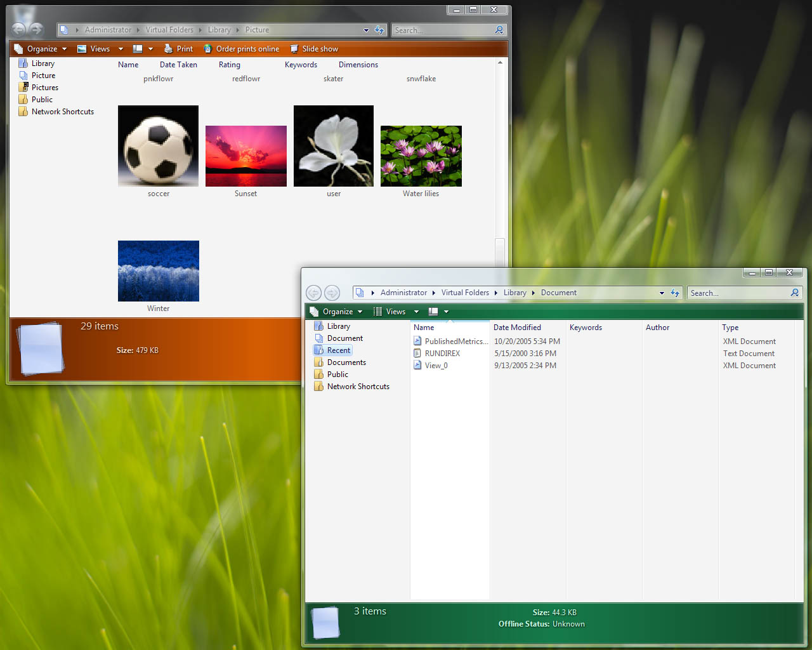Expand Views dropdown arrow in Document window
Screen dimensions: 812x650
416,312
